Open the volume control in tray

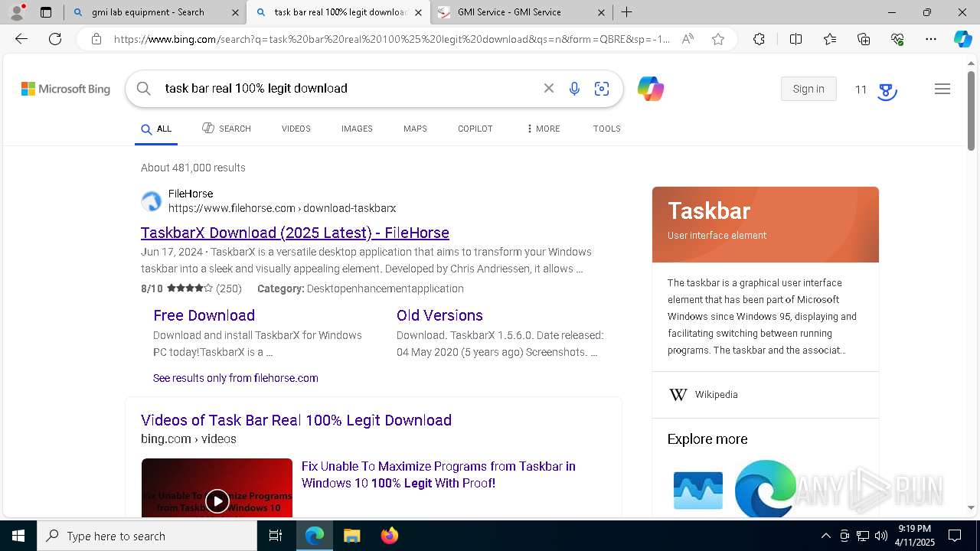pyautogui.click(x=880, y=536)
